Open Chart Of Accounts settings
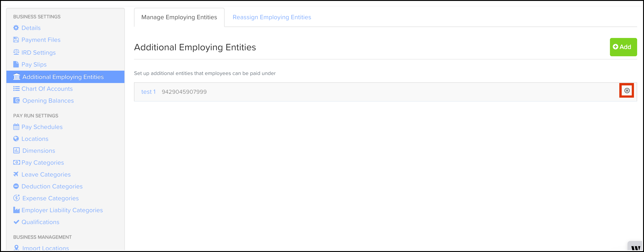 pyautogui.click(x=47, y=89)
